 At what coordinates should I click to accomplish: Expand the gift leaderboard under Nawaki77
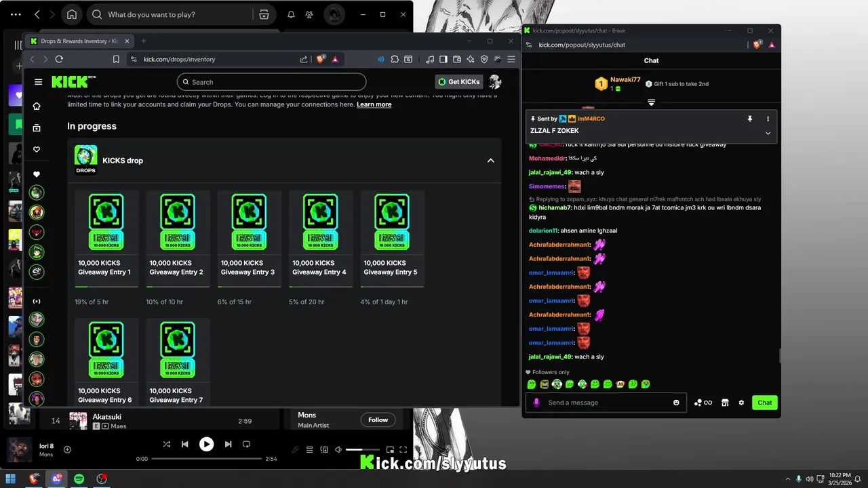tap(651, 102)
